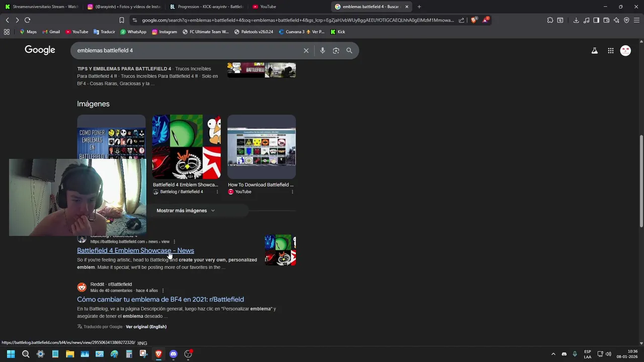Open the site info icon in address bar

(x=134, y=20)
